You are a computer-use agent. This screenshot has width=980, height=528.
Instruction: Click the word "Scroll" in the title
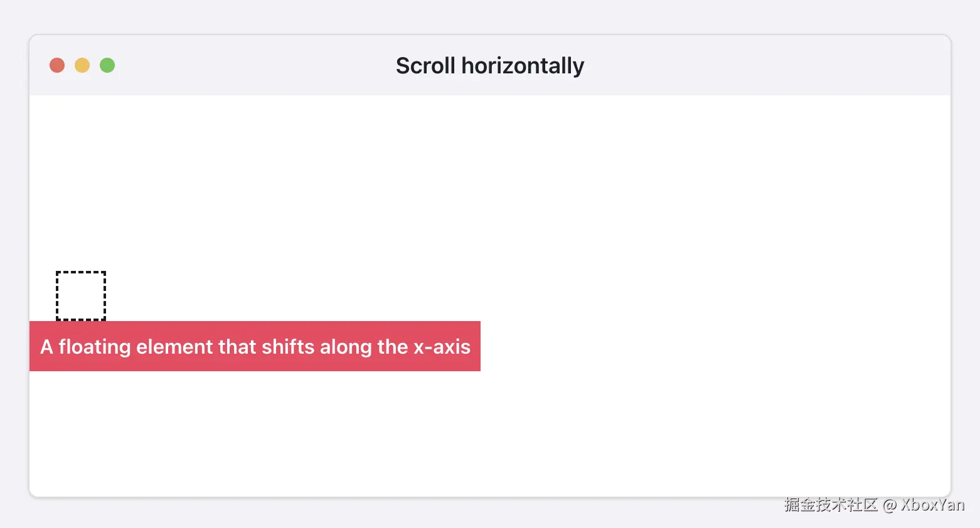(425, 66)
